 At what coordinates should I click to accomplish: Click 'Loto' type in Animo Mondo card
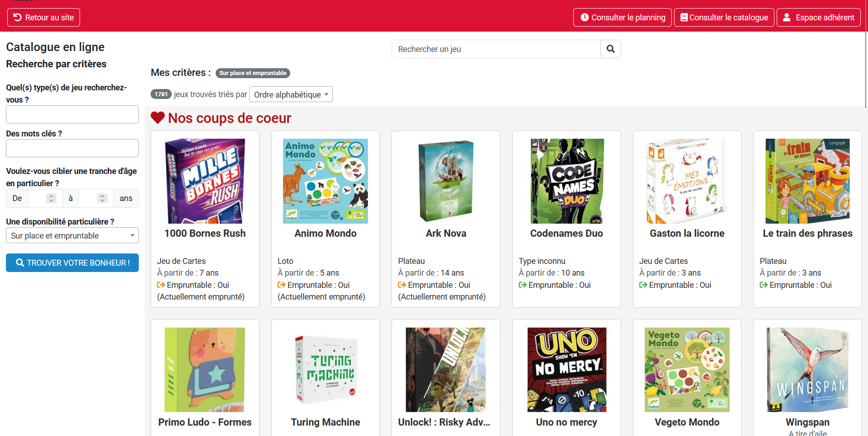click(x=285, y=261)
